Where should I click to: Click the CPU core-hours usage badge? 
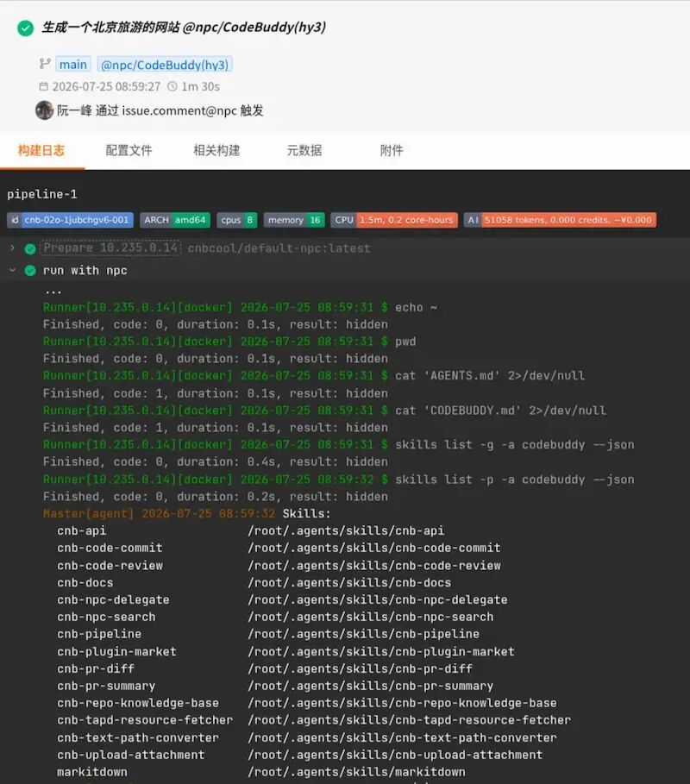(394, 220)
